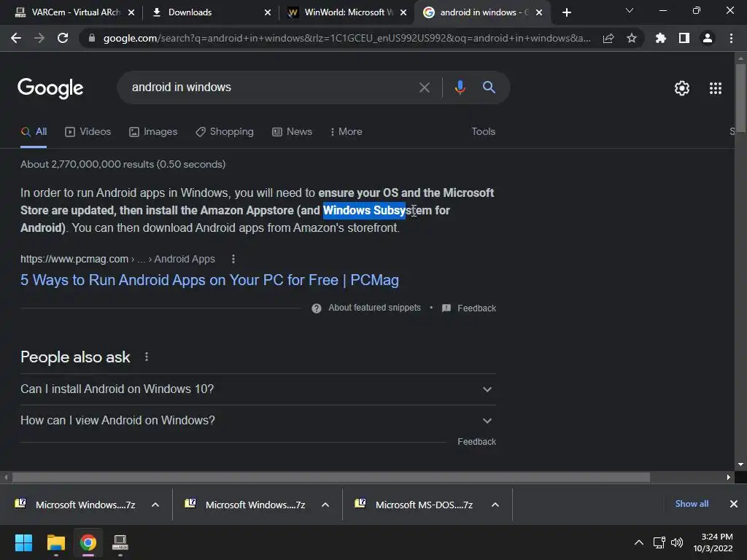The height and width of the screenshot is (560, 747).
Task: Open People also ask options menu
Action: [x=146, y=357]
